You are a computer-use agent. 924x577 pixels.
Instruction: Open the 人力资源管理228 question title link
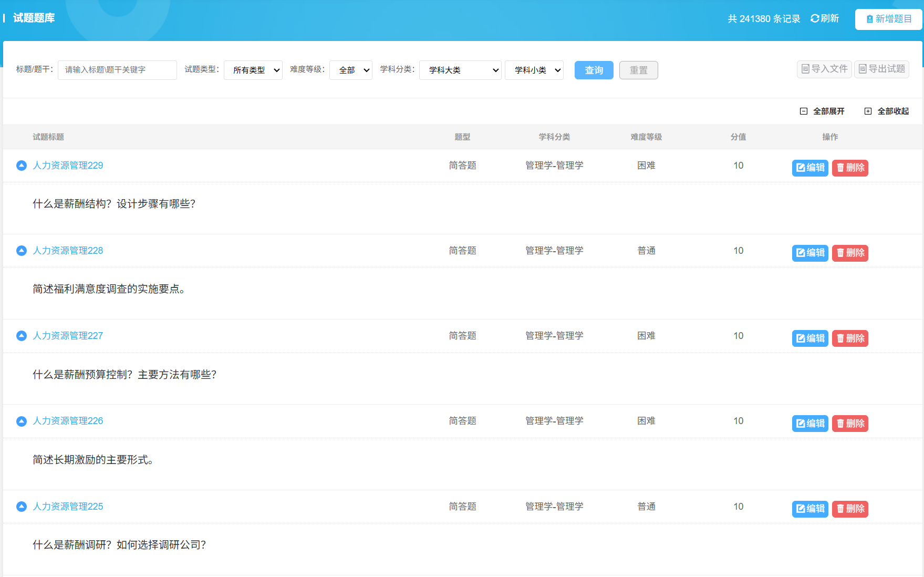(68, 251)
